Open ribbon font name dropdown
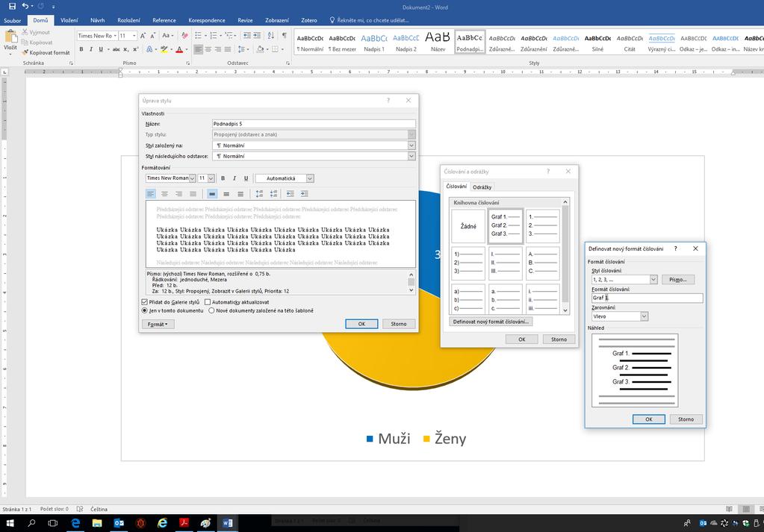 [x=115, y=36]
